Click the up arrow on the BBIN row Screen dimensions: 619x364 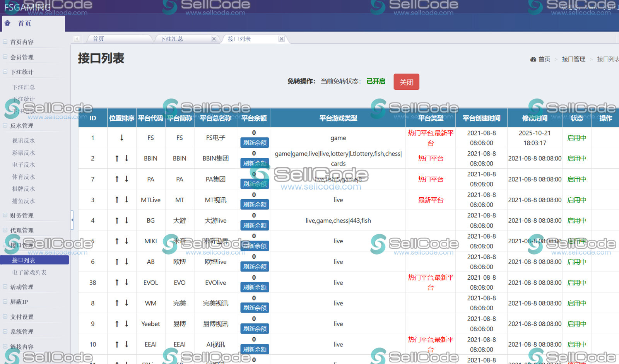point(117,158)
